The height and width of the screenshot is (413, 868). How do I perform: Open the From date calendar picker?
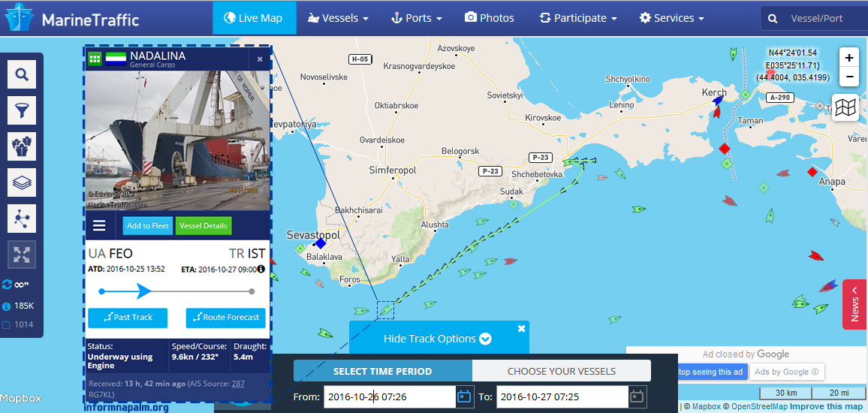[x=464, y=396]
